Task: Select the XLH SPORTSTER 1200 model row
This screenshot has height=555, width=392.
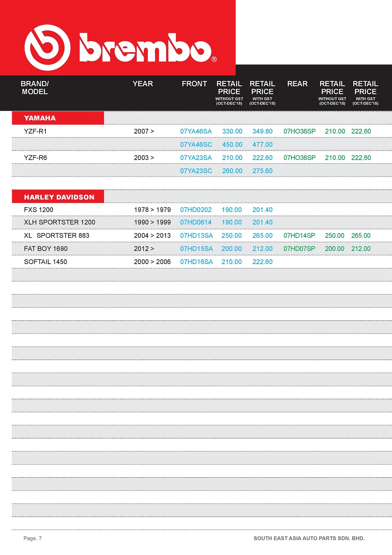Action: 60,222
